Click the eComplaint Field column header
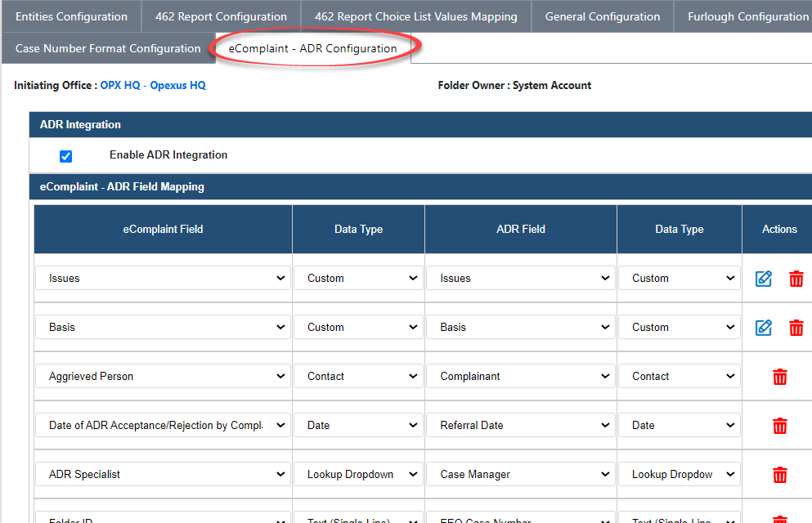 163,229
